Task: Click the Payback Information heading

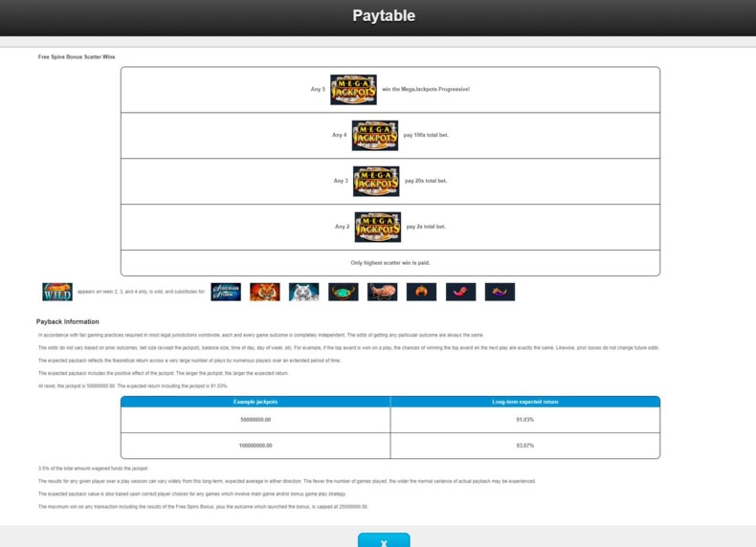Action: (68, 321)
